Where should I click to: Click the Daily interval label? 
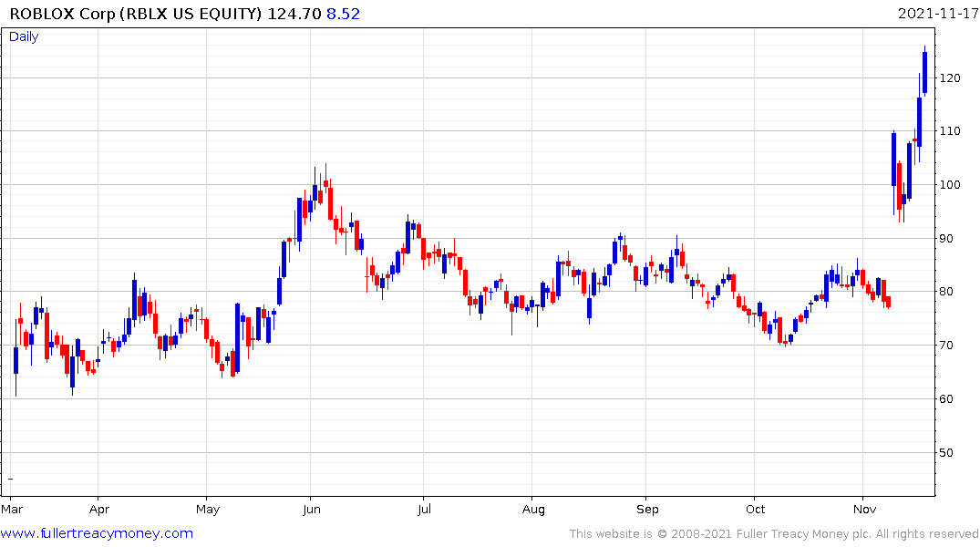point(24,36)
